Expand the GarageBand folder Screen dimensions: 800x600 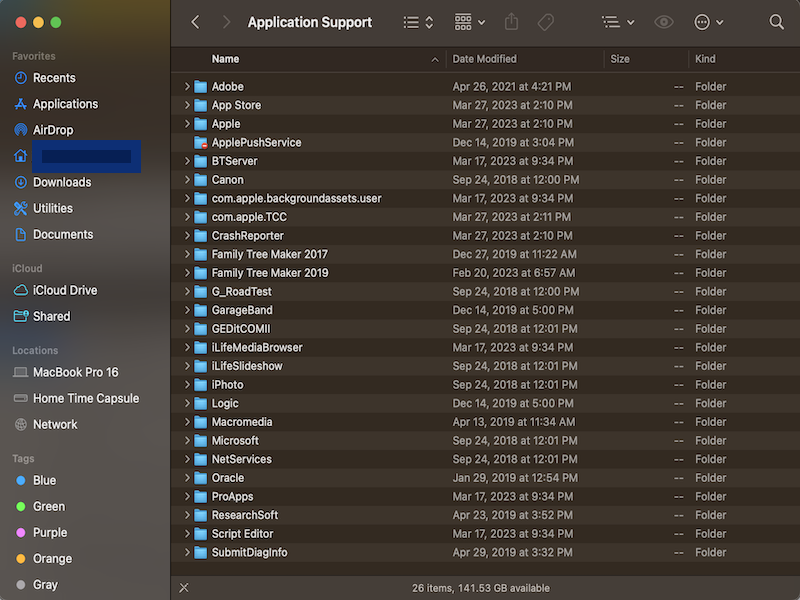(x=187, y=310)
